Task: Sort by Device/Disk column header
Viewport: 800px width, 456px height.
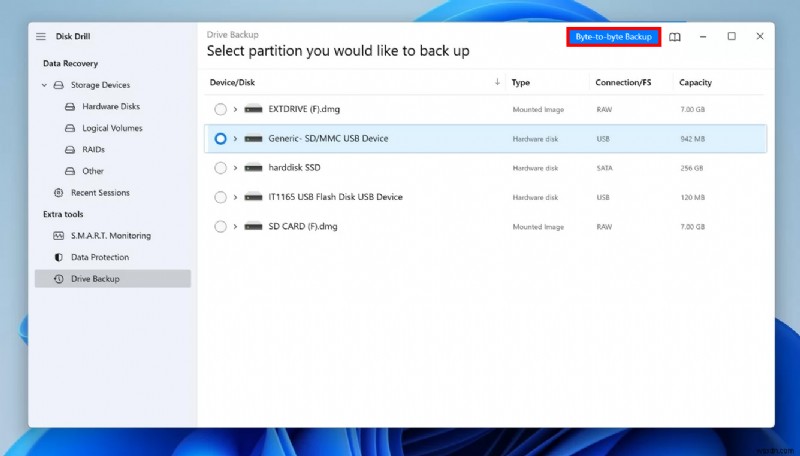Action: tap(232, 82)
